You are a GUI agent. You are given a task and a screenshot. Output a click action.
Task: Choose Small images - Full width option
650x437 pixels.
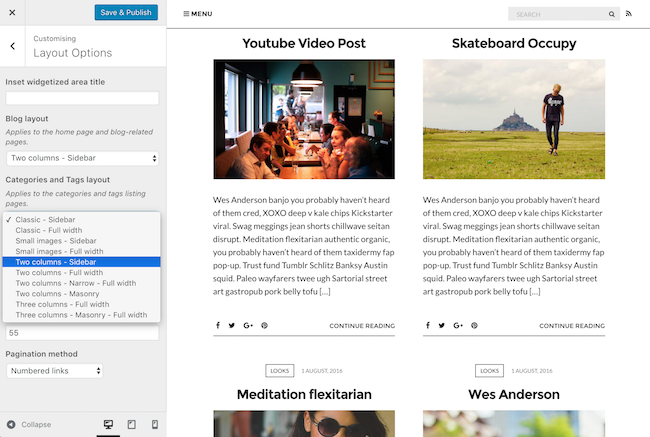click(81, 251)
